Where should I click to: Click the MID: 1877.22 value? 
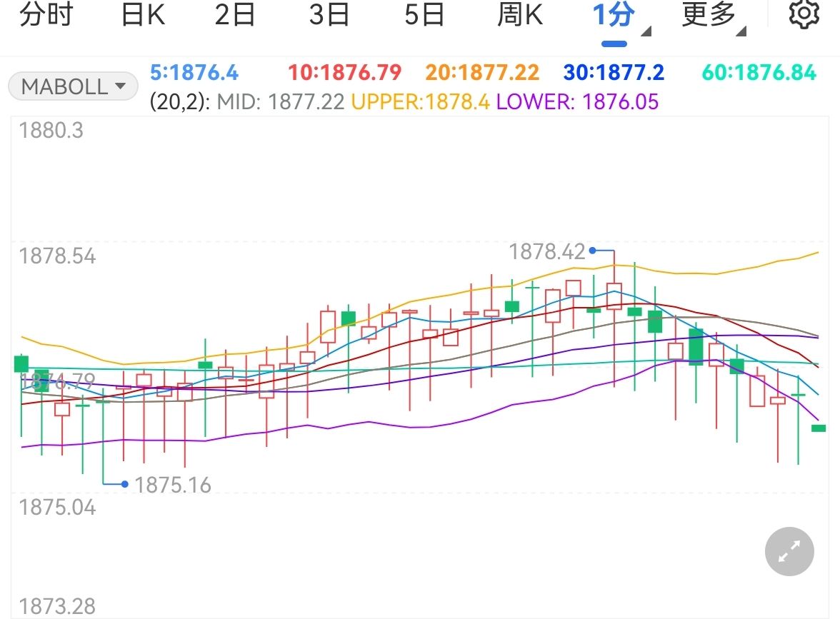(280, 101)
